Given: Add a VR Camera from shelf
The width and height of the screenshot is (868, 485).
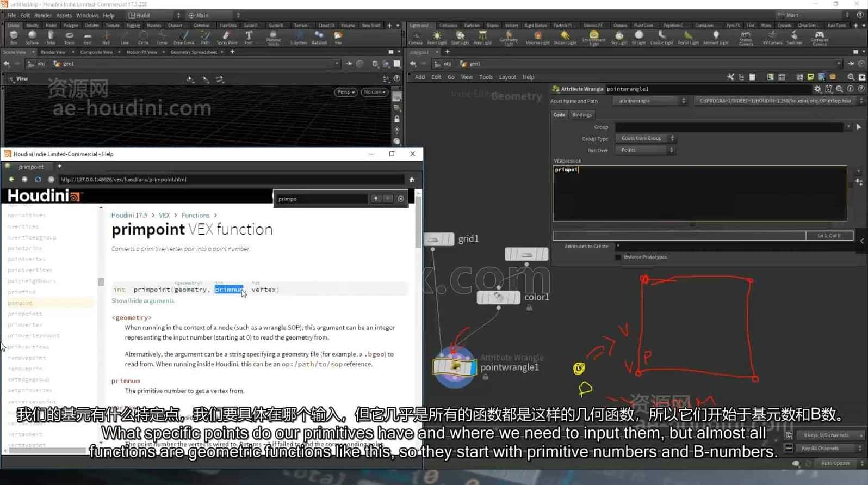Looking at the screenshot, I should click(772, 38).
